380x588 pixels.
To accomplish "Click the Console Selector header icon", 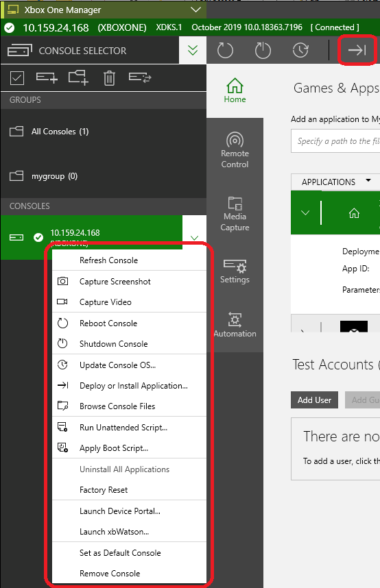I will pyautogui.click(x=20, y=50).
